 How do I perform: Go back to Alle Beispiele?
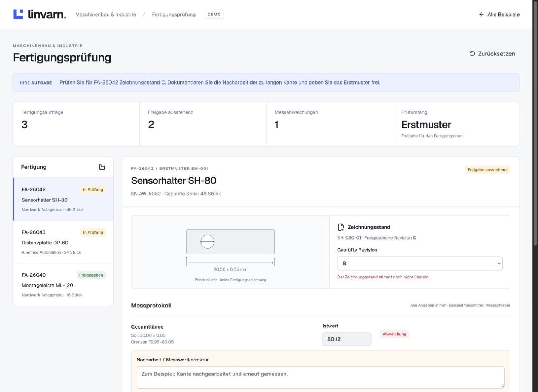499,14
